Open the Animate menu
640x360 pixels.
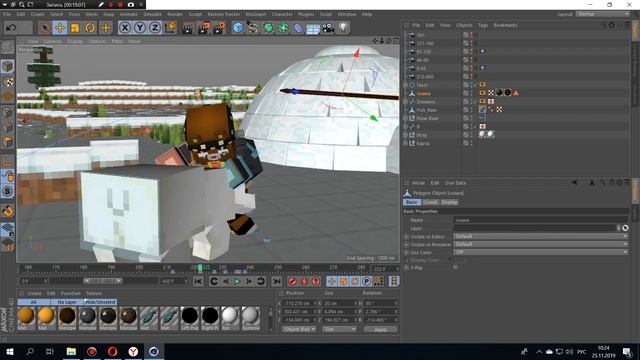pos(129,14)
